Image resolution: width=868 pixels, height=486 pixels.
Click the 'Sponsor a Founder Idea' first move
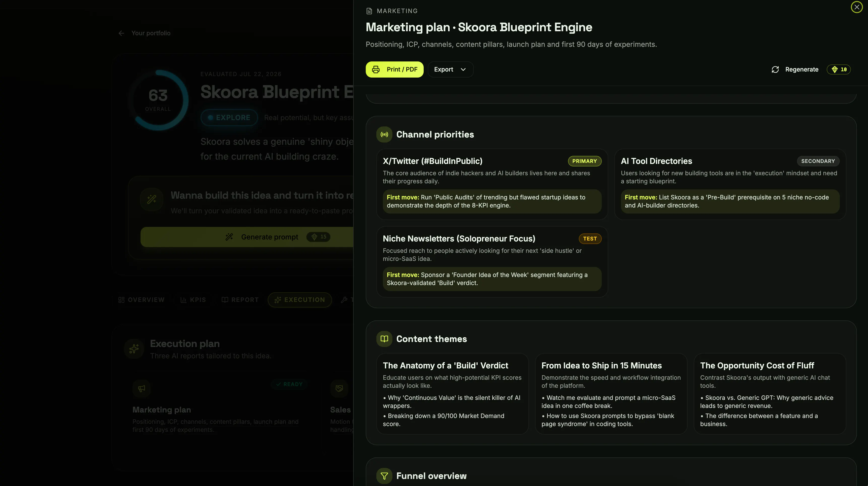492,279
